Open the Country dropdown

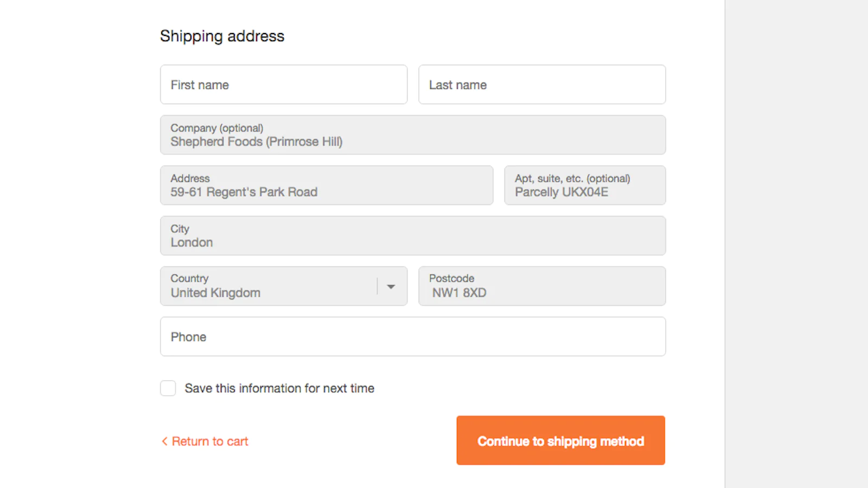(x=271, y=286)
